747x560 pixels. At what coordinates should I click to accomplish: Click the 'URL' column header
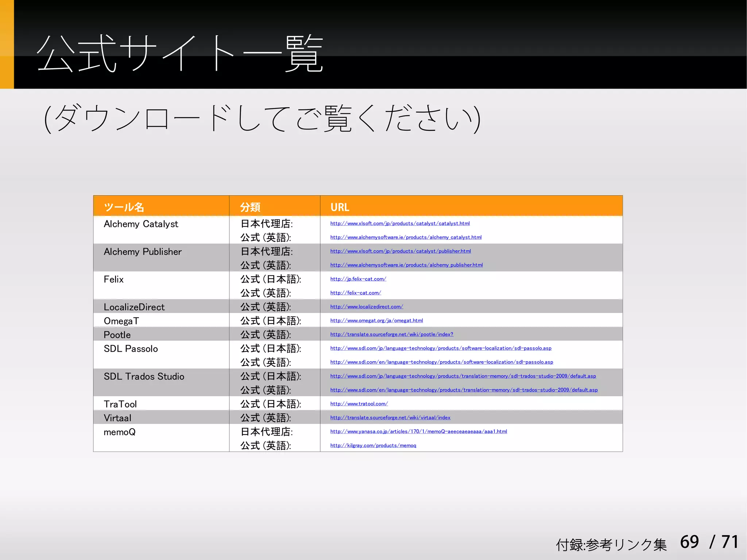(471, 206)
